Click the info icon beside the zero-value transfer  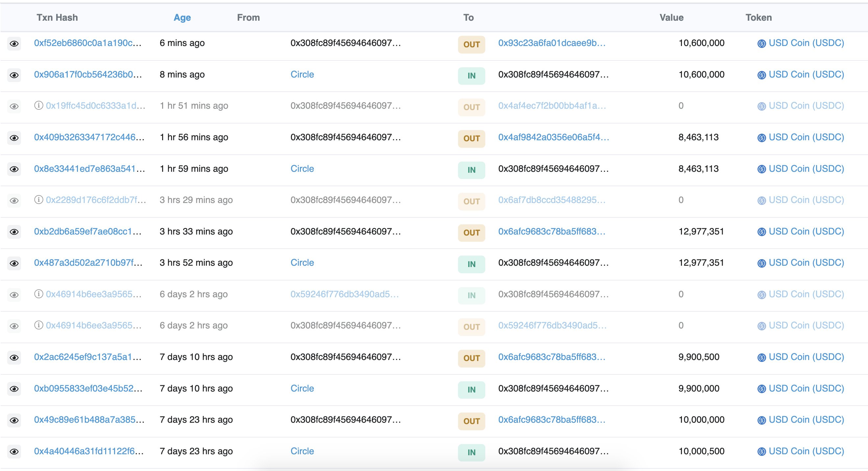click(x=38, y=105)
